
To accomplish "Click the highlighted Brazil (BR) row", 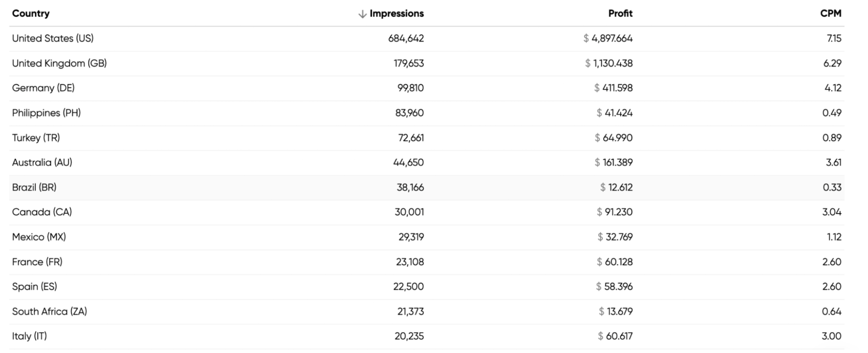I will point(427,187).
